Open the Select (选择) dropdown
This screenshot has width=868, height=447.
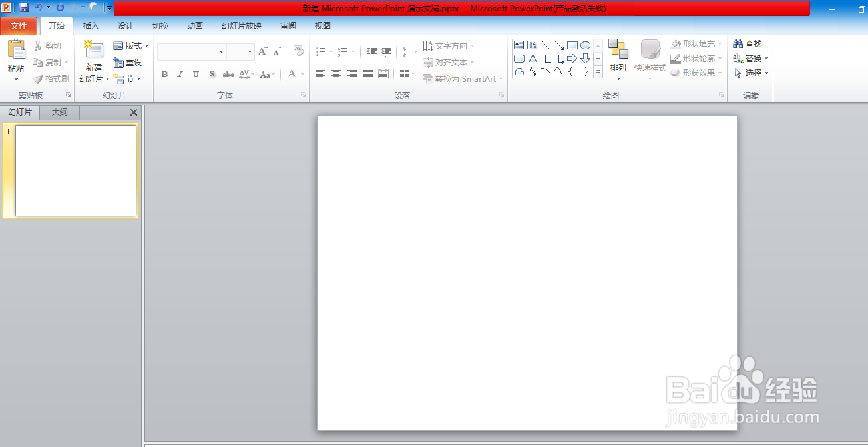(751, 73)
